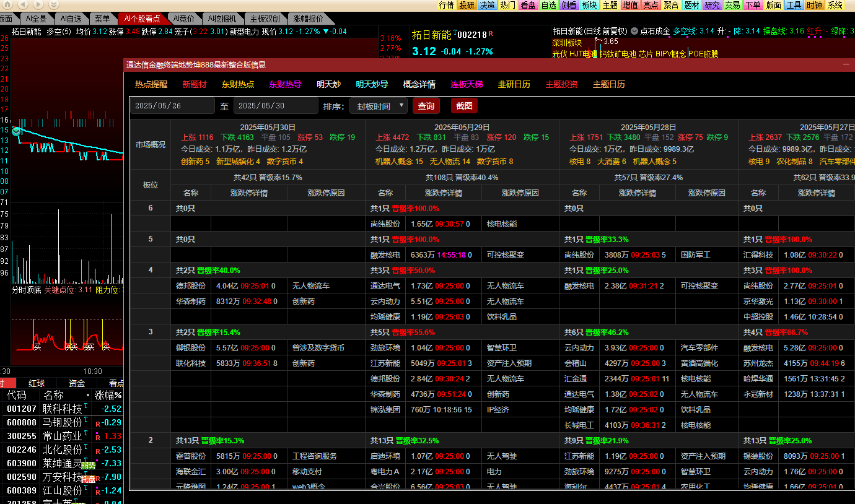Click the 截图 screenshot button
855x504 pixels.
(464, 106)
